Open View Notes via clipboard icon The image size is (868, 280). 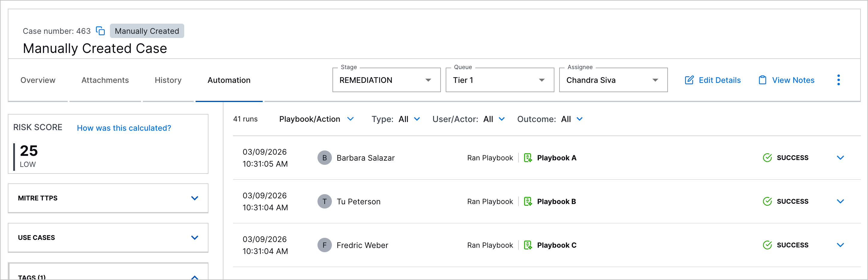(762, 80)
